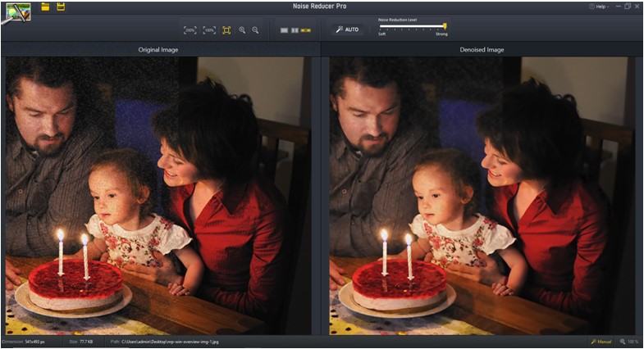
Task: Open the Help dropdown menu
Action: (x=599, y=7)
